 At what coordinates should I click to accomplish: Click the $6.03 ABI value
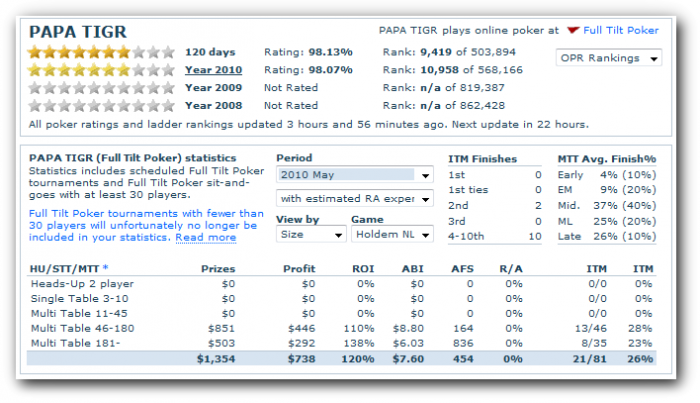[408, 343]
